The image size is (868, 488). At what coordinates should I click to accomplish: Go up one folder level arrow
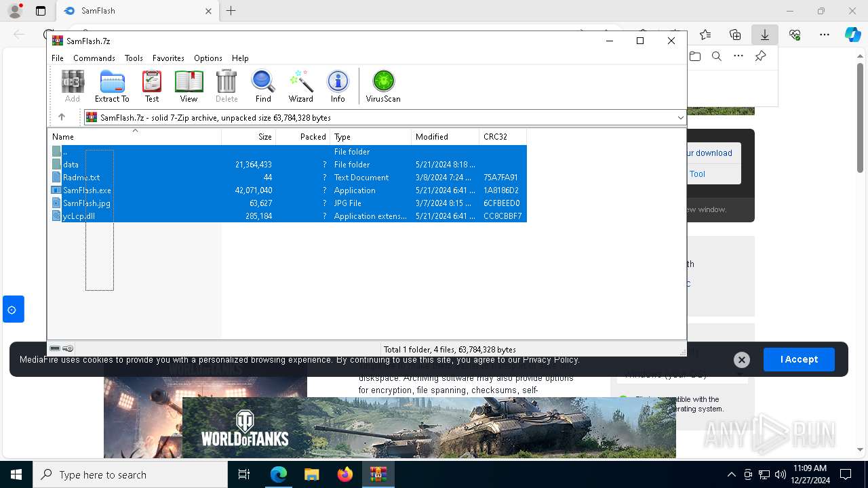[x=62, y=117]
